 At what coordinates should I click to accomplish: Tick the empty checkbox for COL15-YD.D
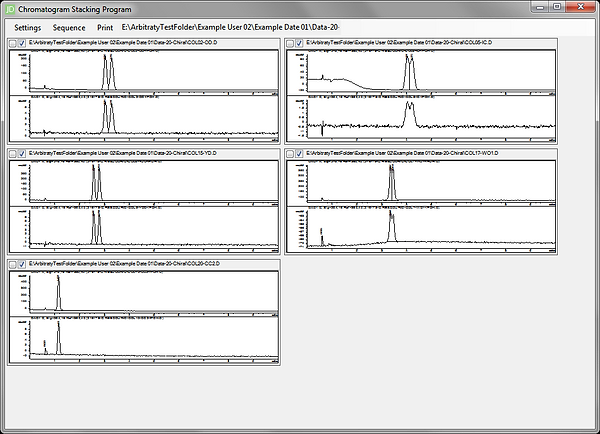tap(13, 154)
